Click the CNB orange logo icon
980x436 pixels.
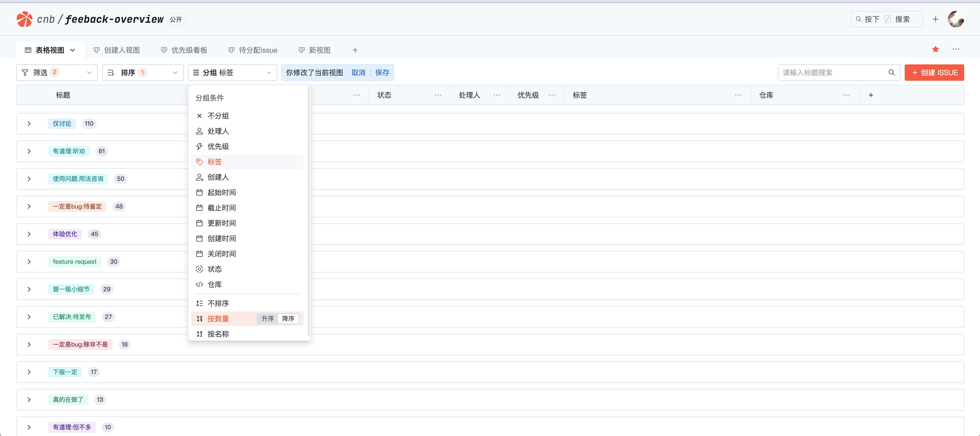click(x=24, y=19)
